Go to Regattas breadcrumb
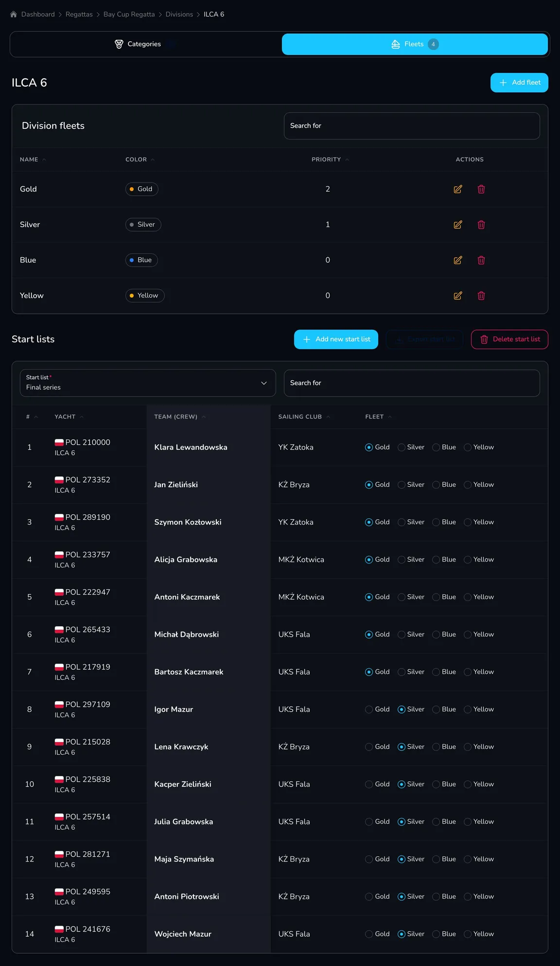 [79, 15]
